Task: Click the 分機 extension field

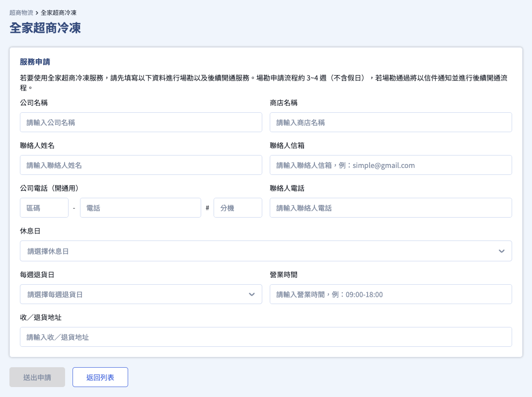Action: (x=238, y=208)
